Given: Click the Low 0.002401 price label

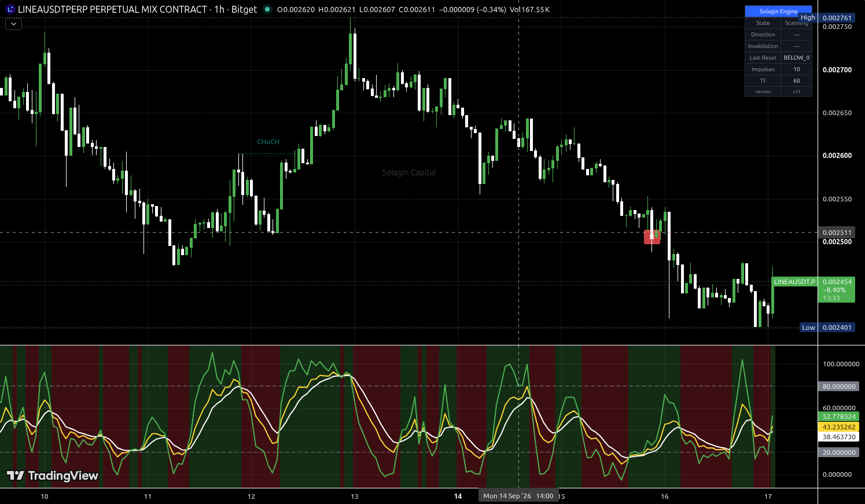Looking at the screenshot, I should pyautogui.click(x=827, y=328).
